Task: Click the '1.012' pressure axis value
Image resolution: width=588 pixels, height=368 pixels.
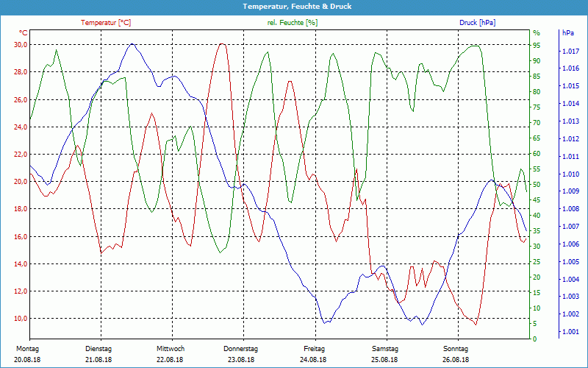Action: [x=571, y=139]
